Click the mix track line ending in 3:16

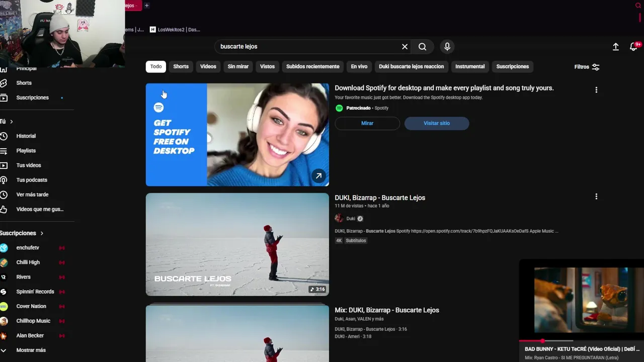pyautogui.click(x=371, y=329)
